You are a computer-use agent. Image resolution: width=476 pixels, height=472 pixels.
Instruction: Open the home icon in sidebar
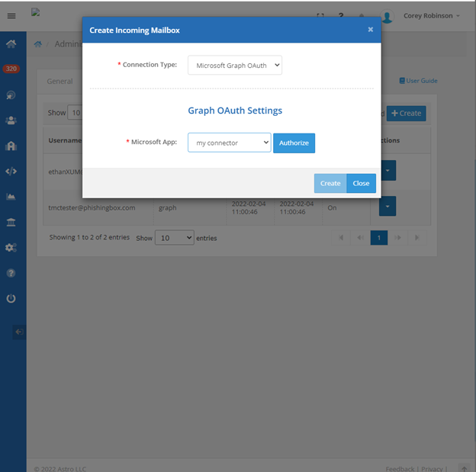pos(11,43)
